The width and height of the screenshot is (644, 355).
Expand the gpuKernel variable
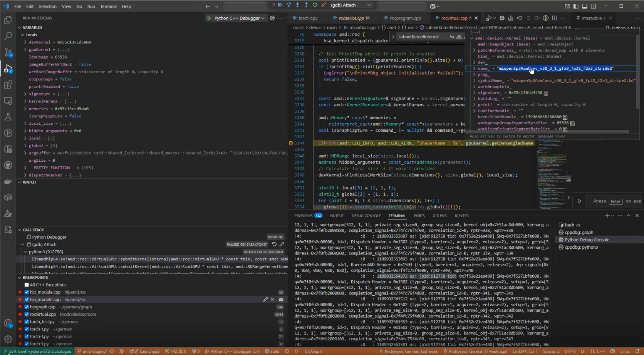[25, 50]
